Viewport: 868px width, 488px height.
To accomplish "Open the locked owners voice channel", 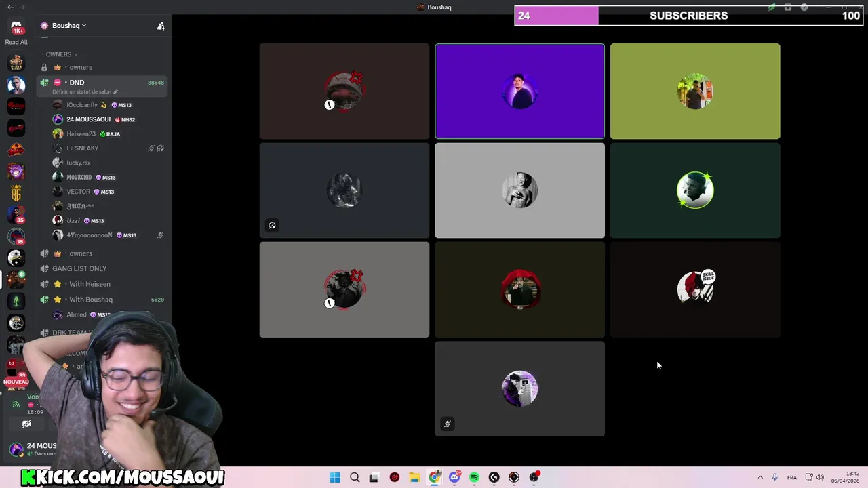I will tap(103, 67).
